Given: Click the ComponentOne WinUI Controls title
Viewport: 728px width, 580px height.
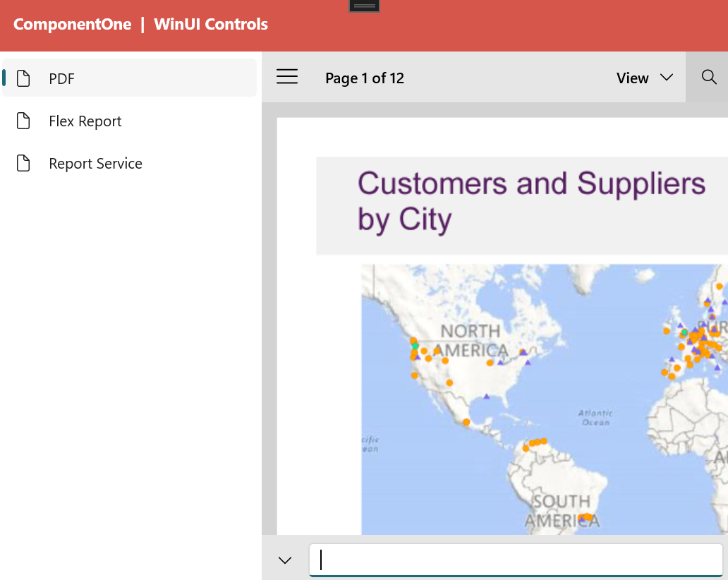Looking at the screenshot, I should (x=140, y=25).
